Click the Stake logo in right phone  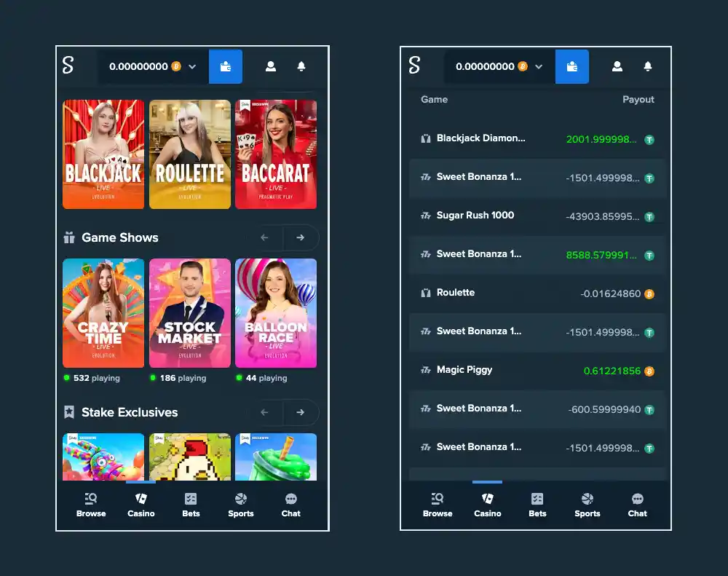[x=414, y=65]
